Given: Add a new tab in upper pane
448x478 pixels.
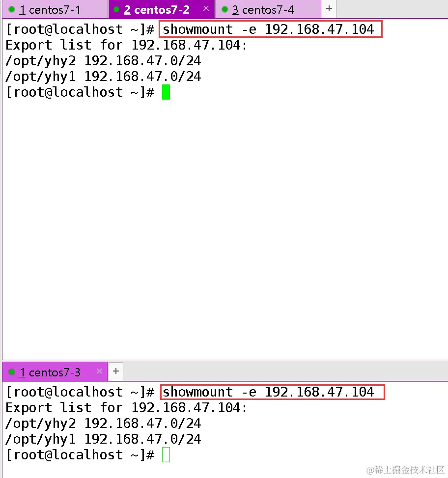Looking at the screenshot, I should click(329, 8).
